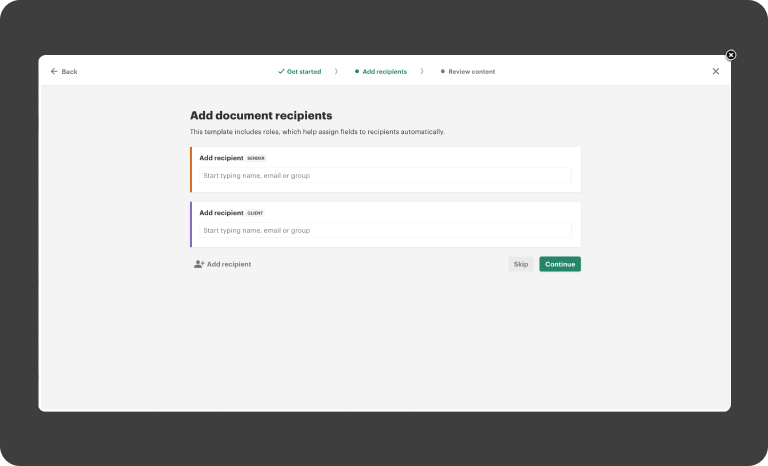Click the CLIENT role badge
The height and width of the screenshot is (466, 768).
(x=255, y=213)
